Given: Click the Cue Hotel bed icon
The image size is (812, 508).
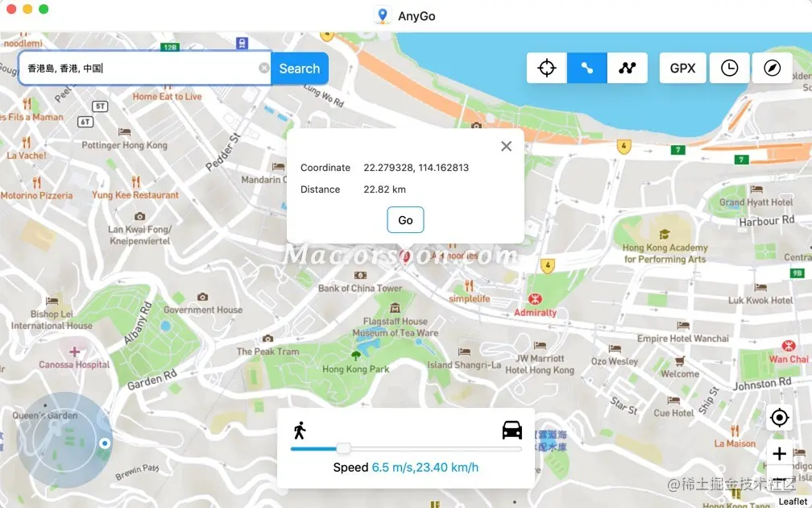Looking at the screenshot, I should click(673, 400).
